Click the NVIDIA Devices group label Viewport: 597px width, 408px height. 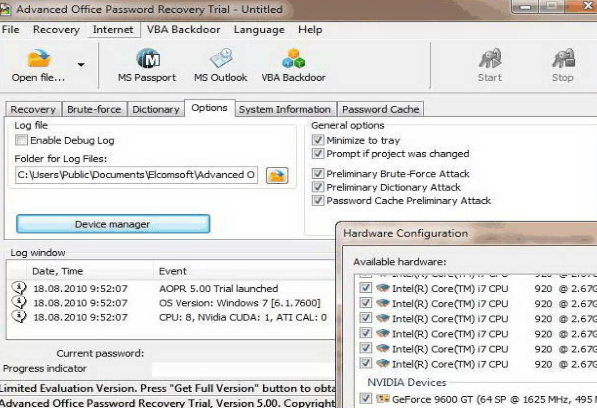coord(407,382)
